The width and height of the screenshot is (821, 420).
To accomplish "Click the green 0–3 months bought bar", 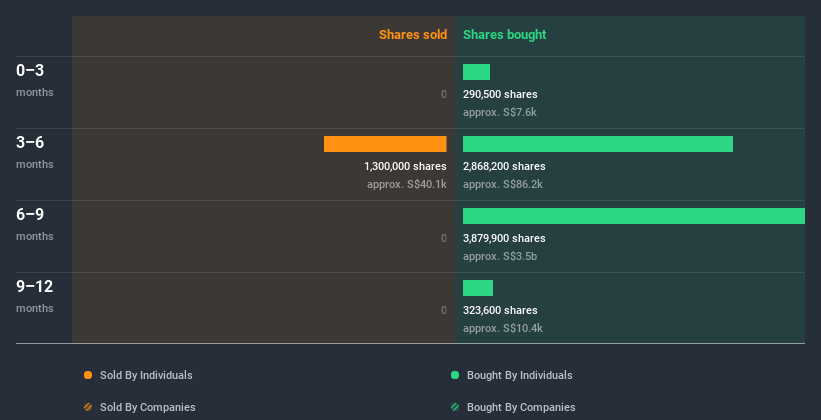I will coord(476,72).
